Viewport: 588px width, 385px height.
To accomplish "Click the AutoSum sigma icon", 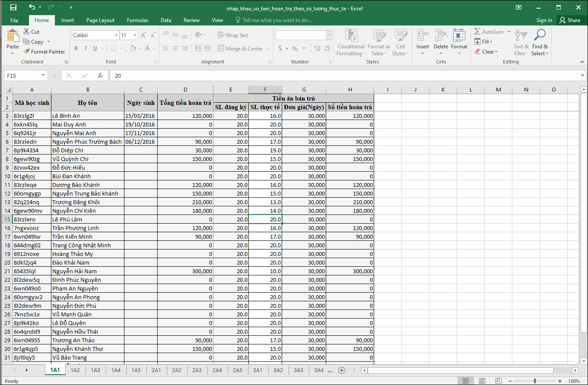I will pyautogui.click(x=477, y=32).
